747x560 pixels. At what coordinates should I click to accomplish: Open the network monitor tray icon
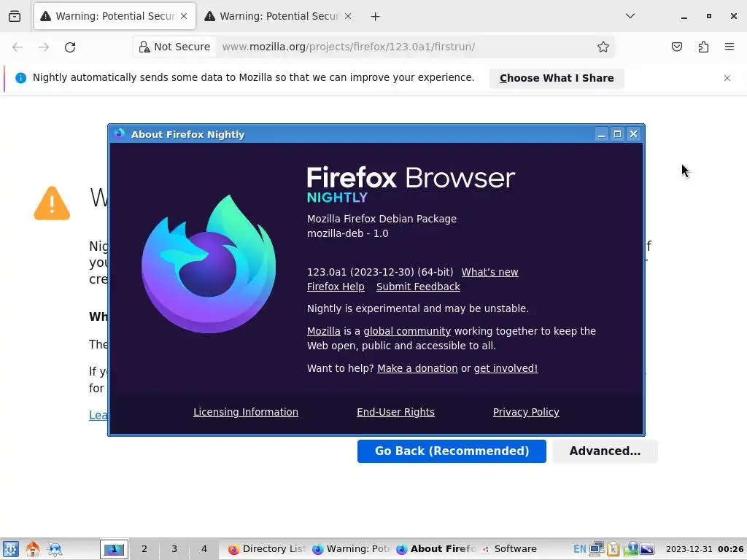(597, 549)
